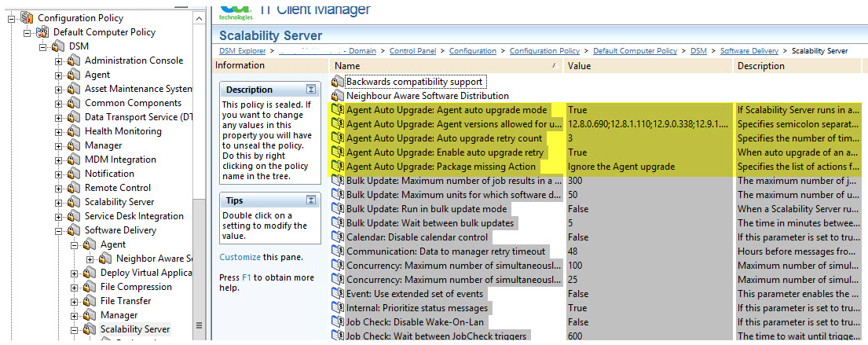Click the Job Check: Disable Wake-On-Lan icon
Screen dimensions: 868x345
(x=338, y=322)
